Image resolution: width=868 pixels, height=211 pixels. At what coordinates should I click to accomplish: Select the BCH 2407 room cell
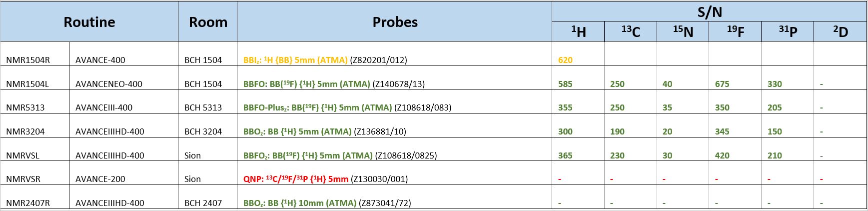[203, 203]
